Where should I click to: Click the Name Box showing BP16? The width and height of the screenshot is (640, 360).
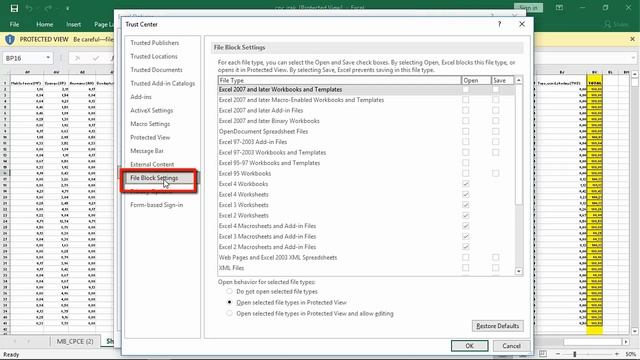coord(24,58)
